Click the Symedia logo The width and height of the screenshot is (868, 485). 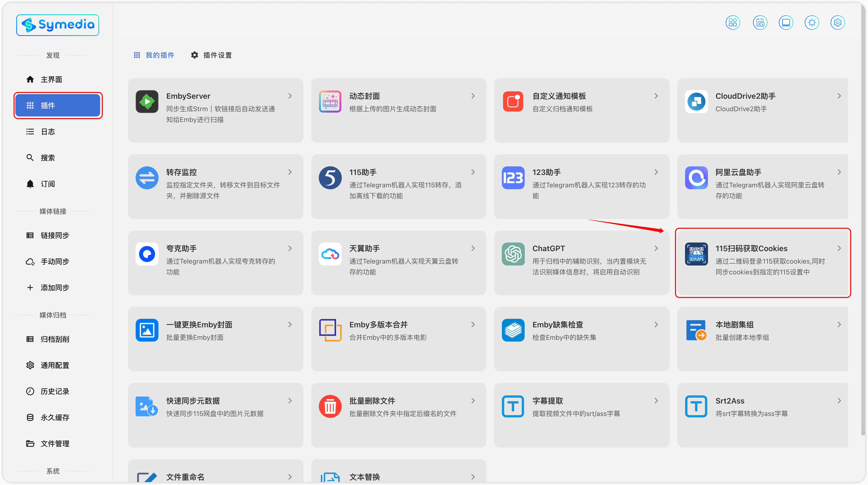click(58, 25)
